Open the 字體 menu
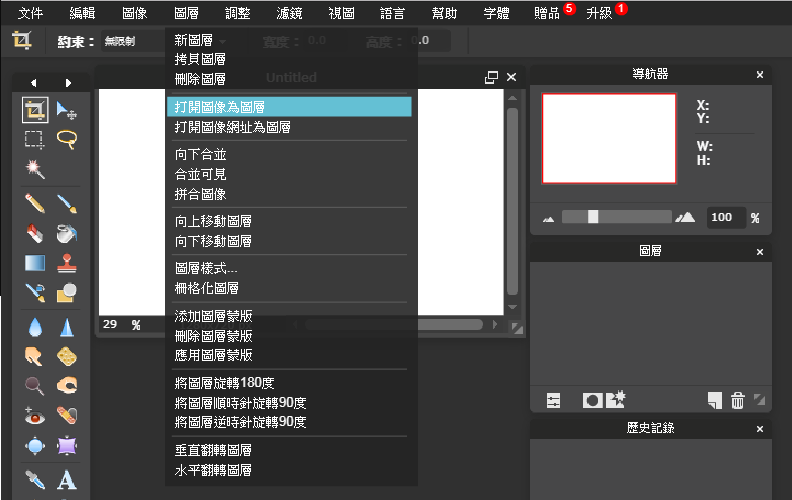The width and height of the screenshot is (792, 500). [x=496, y=13]
